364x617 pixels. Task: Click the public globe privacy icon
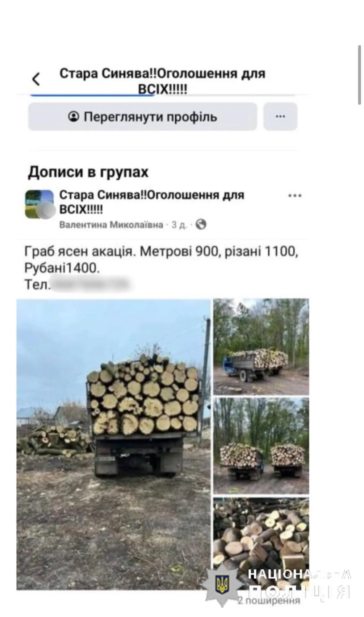[201, 224]
